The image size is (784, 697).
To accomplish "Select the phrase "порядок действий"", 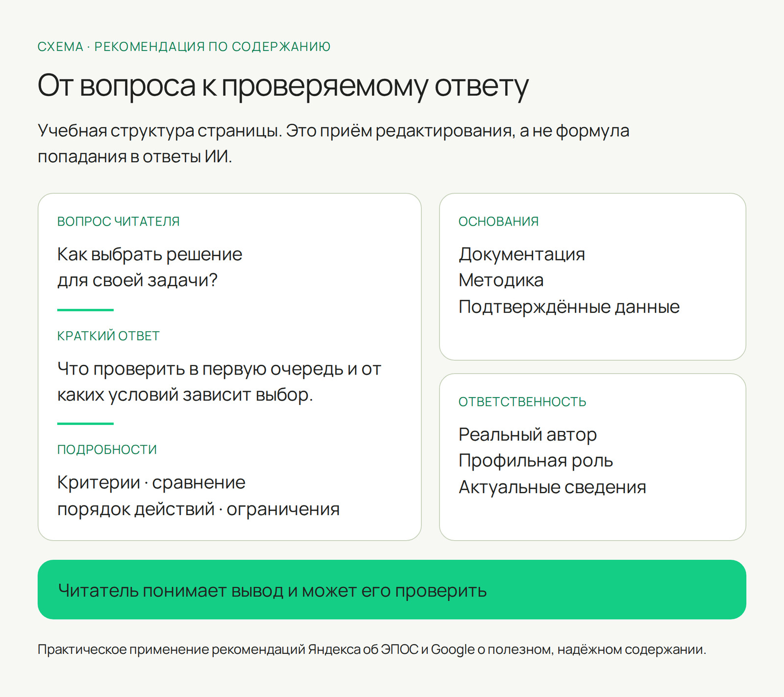I will coord(136,509).
